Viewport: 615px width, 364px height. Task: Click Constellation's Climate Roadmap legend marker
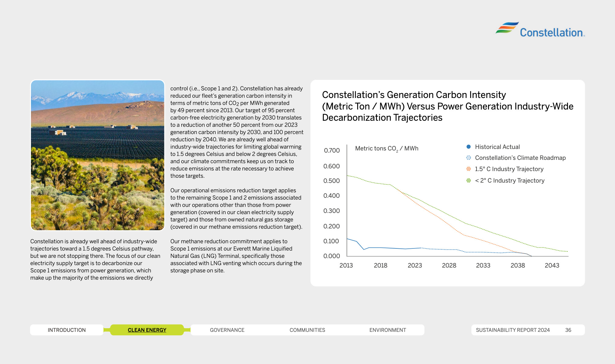pos(468,158)
